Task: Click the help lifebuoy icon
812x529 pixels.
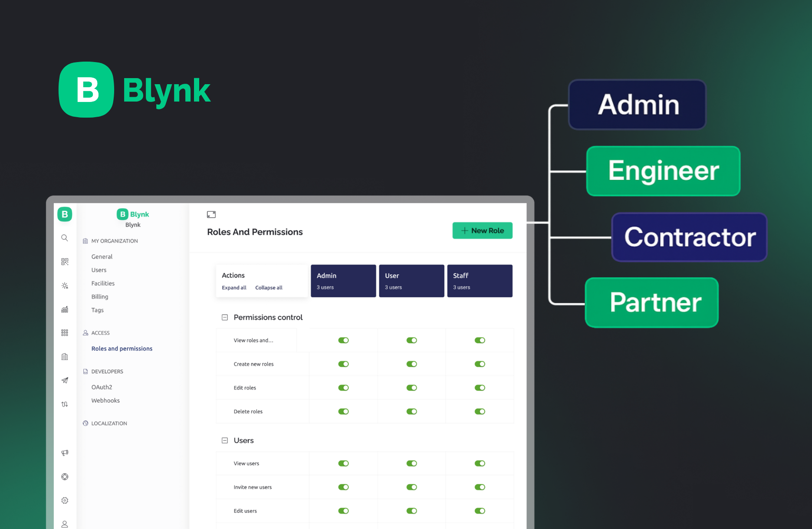Action: coord(65,476)
